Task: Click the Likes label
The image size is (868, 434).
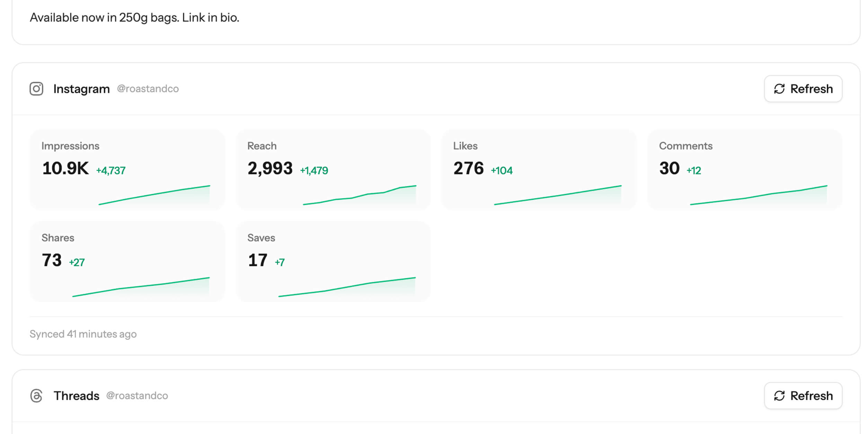Action: tap(465, 146)
